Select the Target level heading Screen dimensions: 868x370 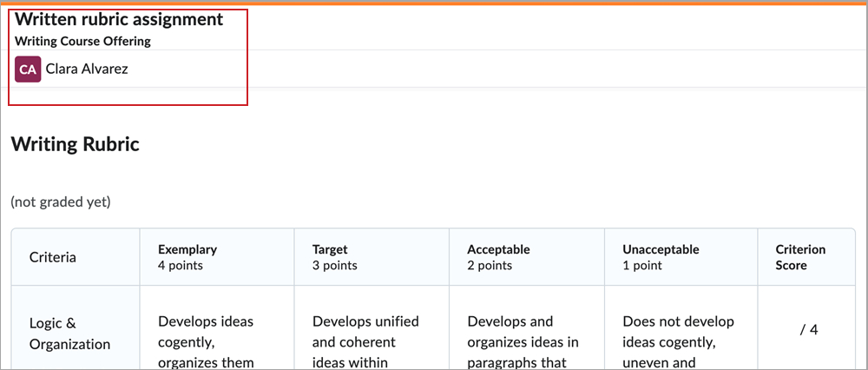pyautogui.click(x=330, y=249)
